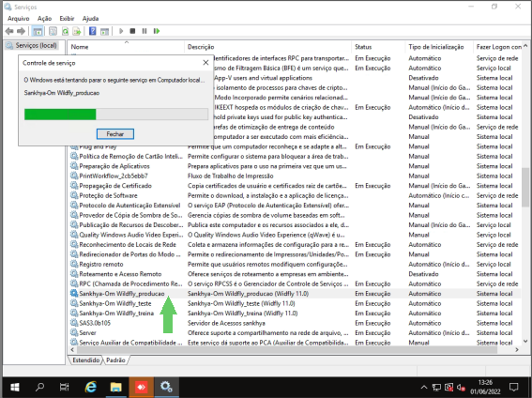The height and width of the screenshot is (398, 532).
Task: Select the Propagação de Certificado service icon
Action: pos(74,186)
